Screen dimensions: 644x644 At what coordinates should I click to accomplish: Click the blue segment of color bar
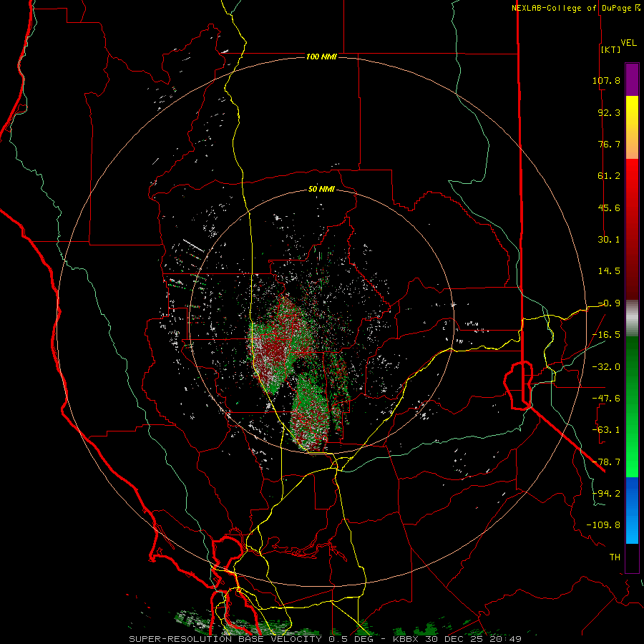coord(632,510)
